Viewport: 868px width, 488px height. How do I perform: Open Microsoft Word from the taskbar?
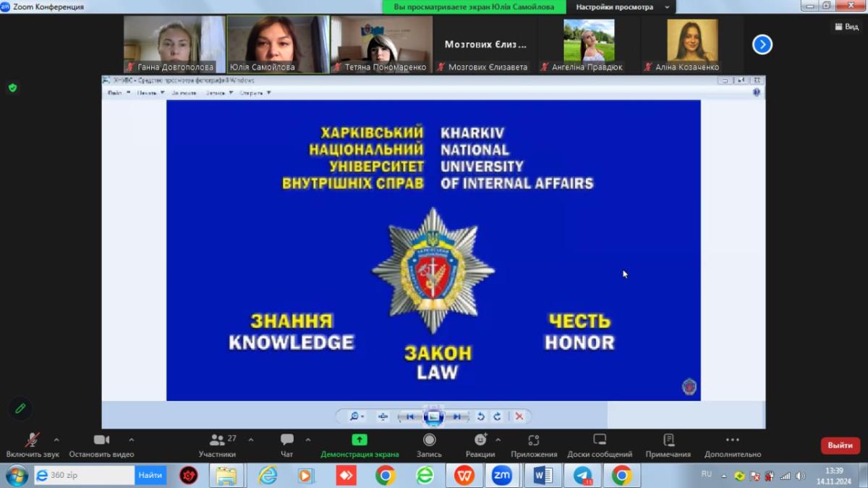tap(543, 475)
